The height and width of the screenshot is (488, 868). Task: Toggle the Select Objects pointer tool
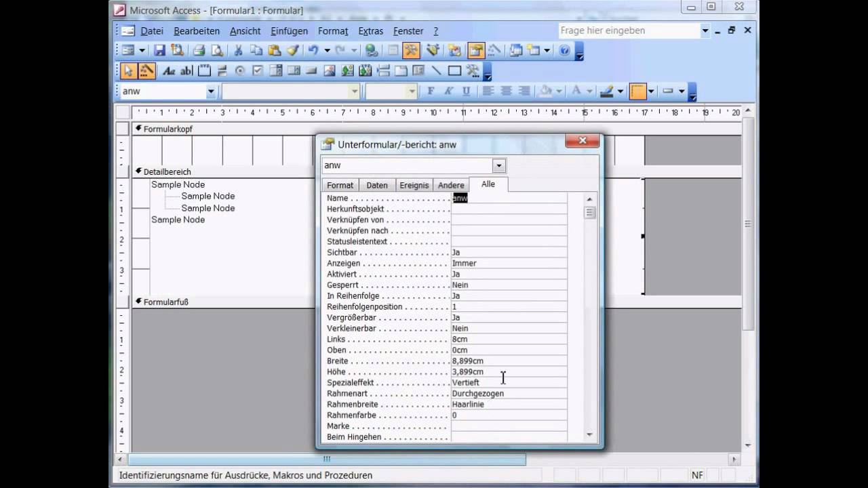[128, 70]
